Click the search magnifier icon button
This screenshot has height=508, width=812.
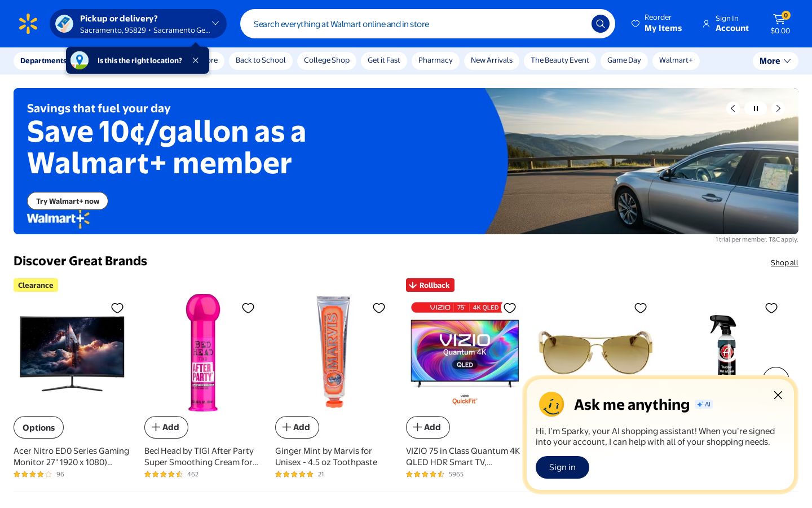600,24
